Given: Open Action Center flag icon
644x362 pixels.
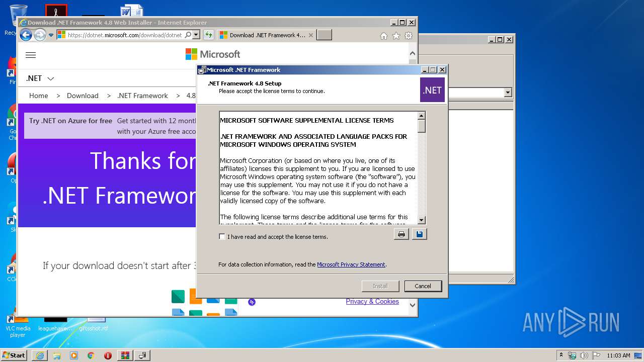Looking at the screenshot, I should coord(596,355).
